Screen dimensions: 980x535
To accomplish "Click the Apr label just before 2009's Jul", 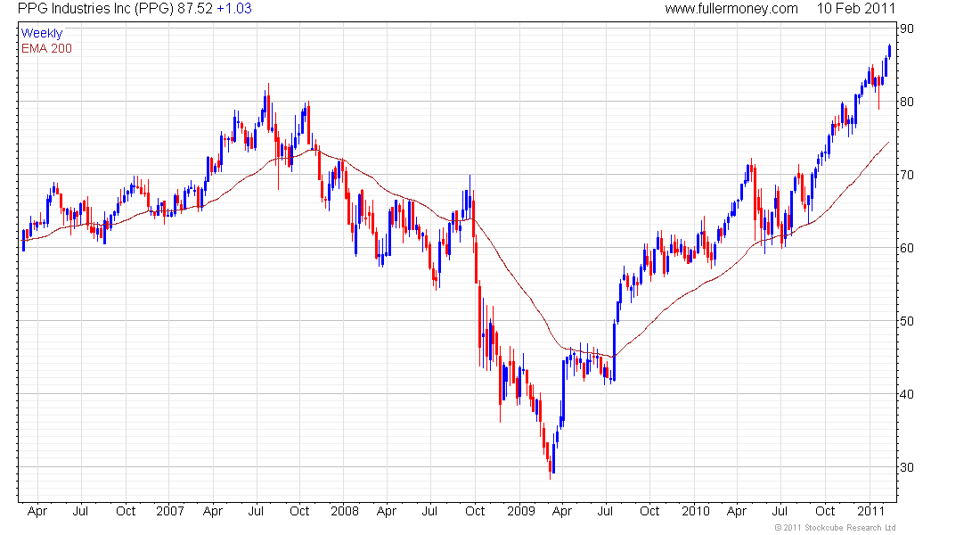I will point(562,511).
